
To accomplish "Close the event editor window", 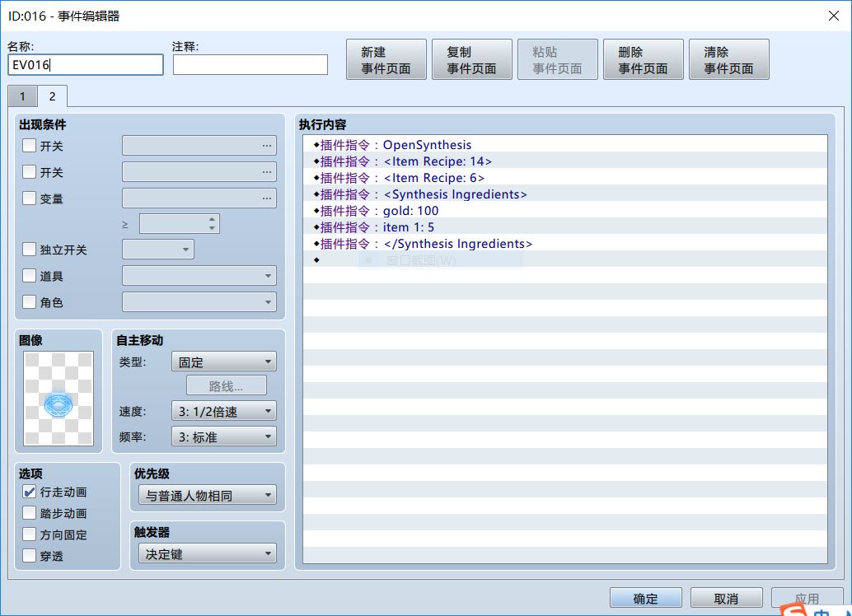I will pos(834,16).
